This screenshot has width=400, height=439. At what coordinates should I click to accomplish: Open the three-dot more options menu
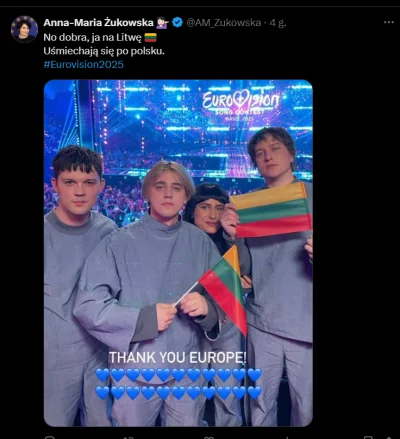(x=389, y=22)
